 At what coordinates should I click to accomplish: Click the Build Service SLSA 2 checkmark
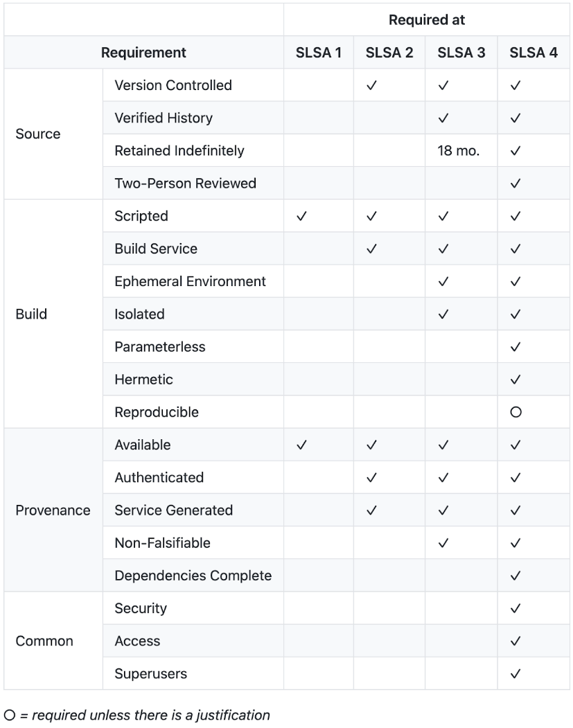[371, 249]
